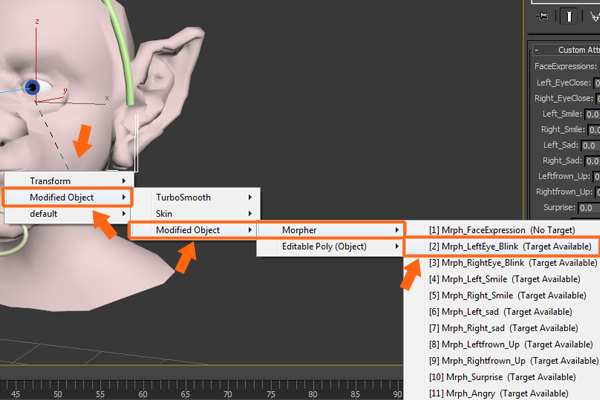Viewport: 600px width, 400px height.
Task: Select [4] Mrph_Left_Smile channel
Action: (502, 279)
